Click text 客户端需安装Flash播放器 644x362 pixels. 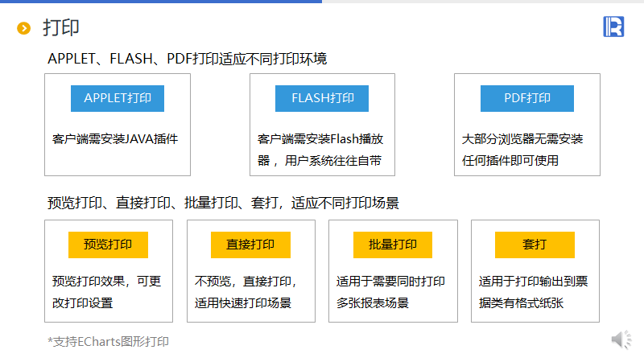[320, 150]
